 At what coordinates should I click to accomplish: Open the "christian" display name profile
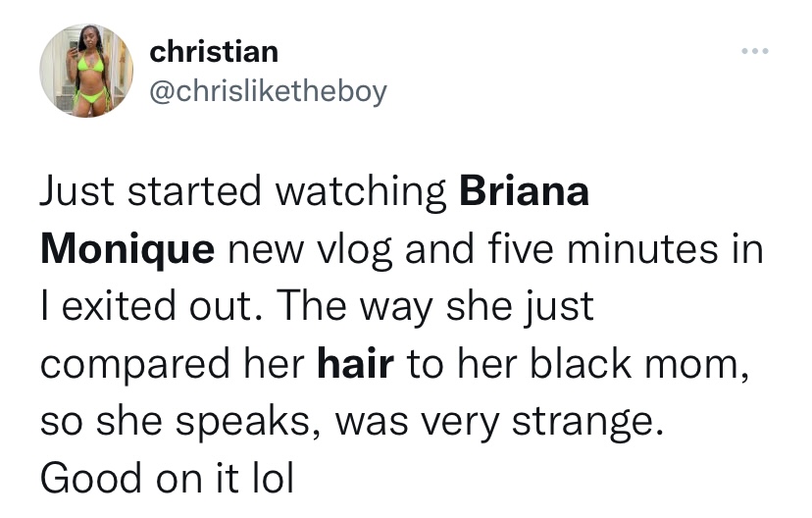coord(214,51)
